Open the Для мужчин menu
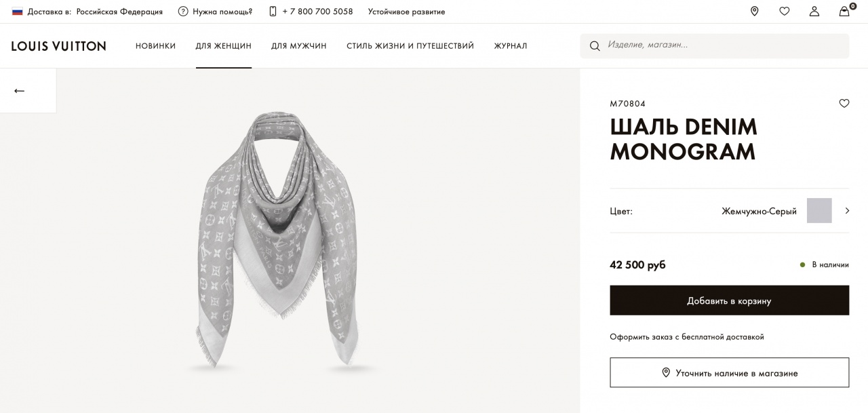Image resolution: width=868 pixels, height=413 pixels. [x=298, y=46]
